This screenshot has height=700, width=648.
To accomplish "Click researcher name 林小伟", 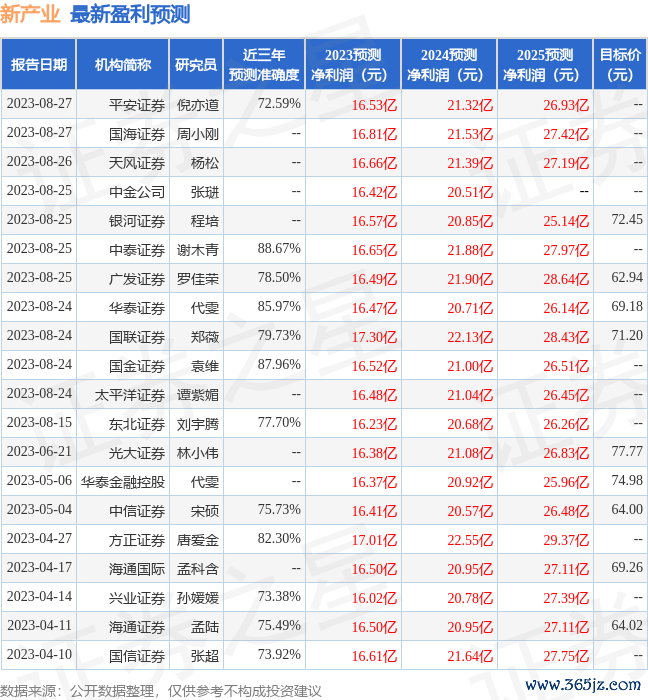I will [198, 454].
